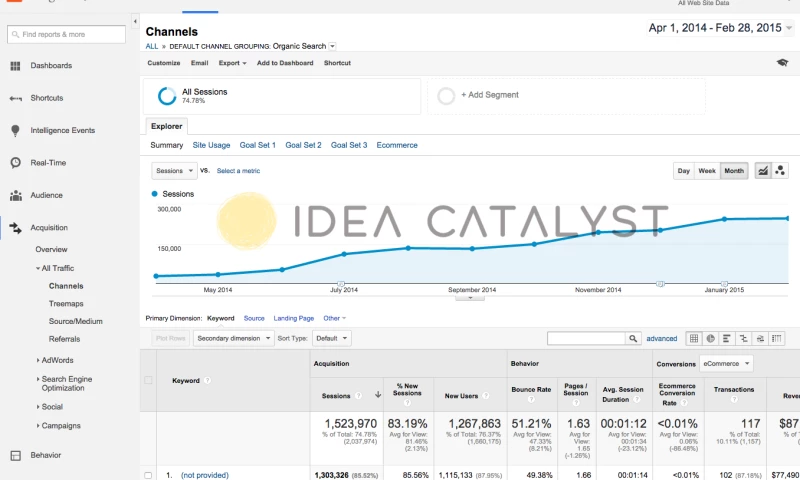This screenshot has height=480, width=800.
Task: Collapse the All Traffic tree section
Action: click(x=38, y=268)
